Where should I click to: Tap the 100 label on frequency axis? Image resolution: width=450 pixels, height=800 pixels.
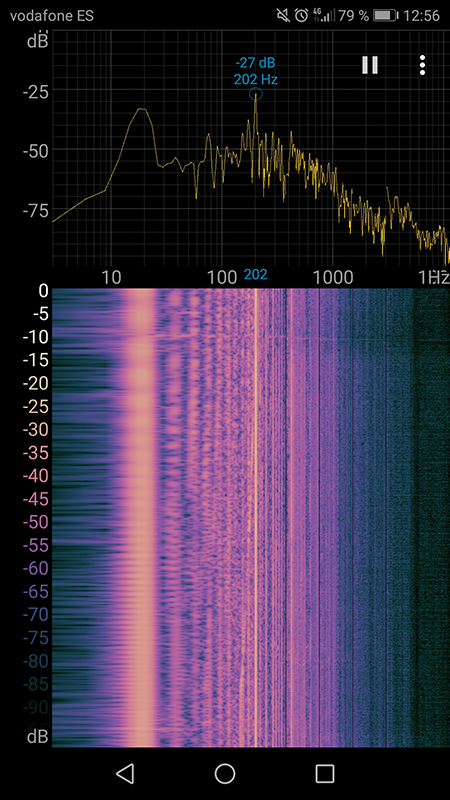point(221,278)
